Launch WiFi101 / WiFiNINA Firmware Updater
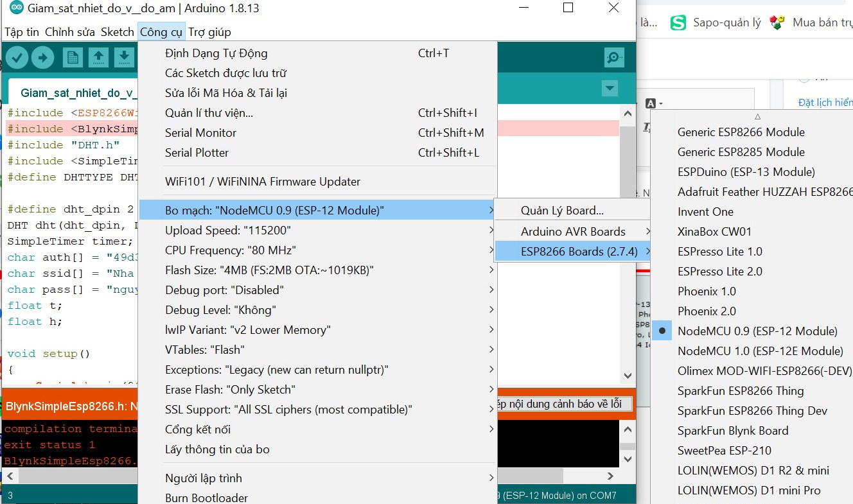Screen dimensions: 853x504 [x=318, y=182]
